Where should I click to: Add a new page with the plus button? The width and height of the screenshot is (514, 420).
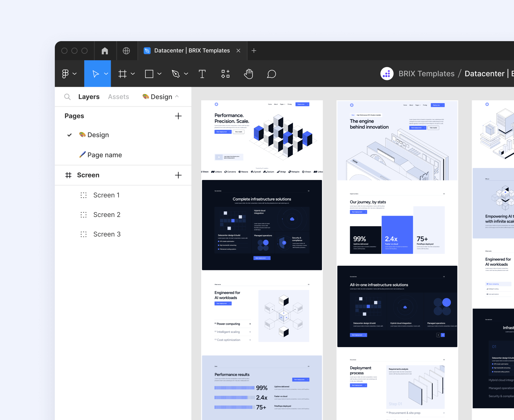tap(178, 116)
